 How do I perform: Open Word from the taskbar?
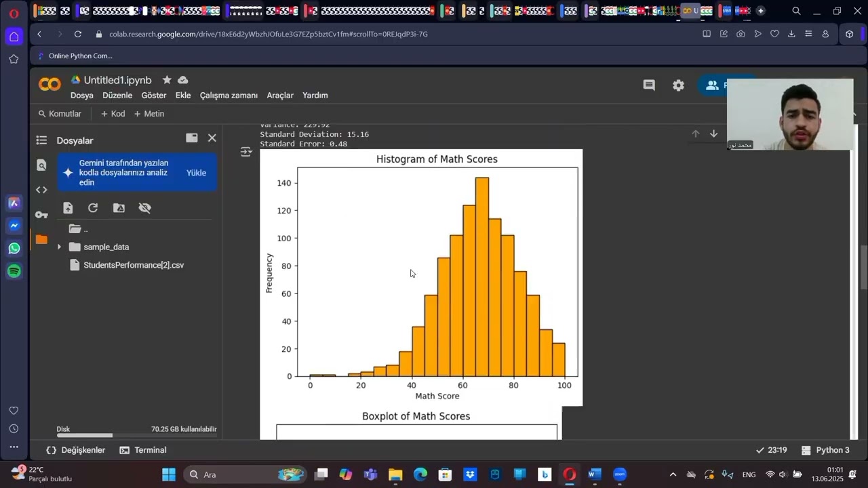tap(595, 474)
